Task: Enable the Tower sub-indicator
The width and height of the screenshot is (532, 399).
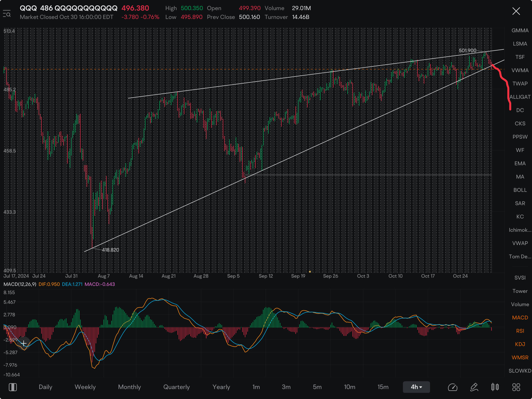Action: [x=520, y=291]
